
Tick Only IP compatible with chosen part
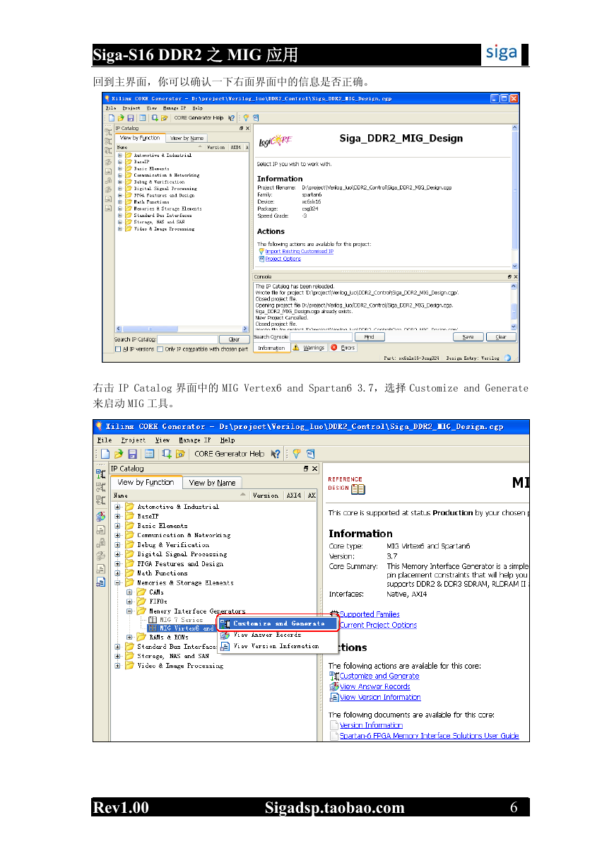pyautogui.click(x=160, y=348)
